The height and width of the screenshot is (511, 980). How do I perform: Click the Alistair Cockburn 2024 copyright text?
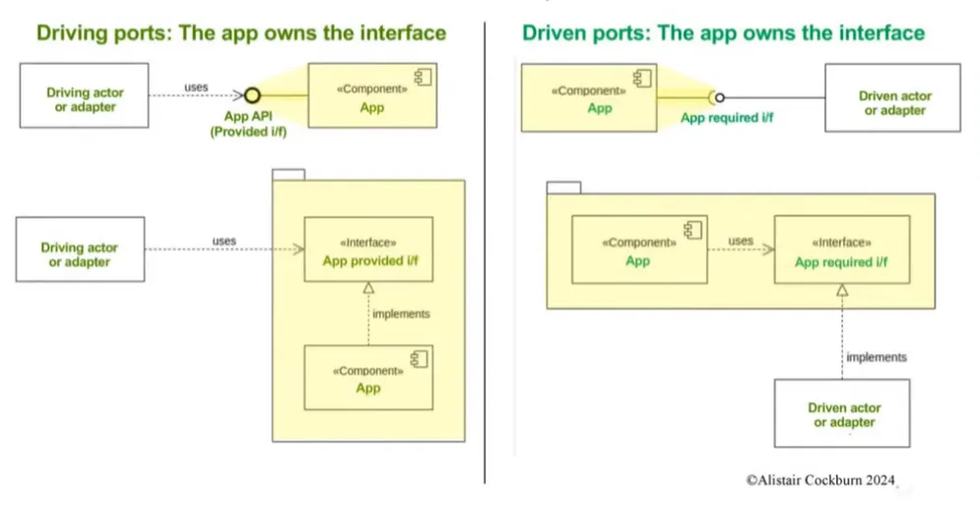[819, 479]
